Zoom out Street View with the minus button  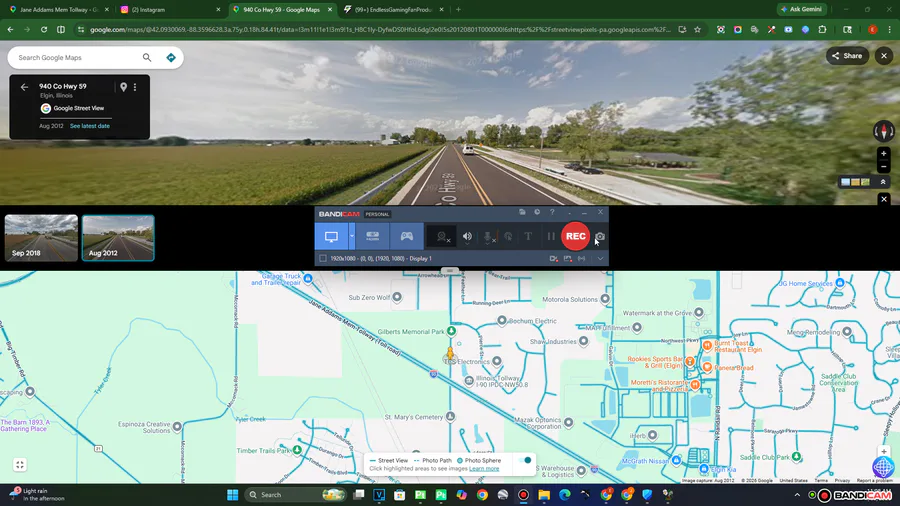(x=883, y=167)
